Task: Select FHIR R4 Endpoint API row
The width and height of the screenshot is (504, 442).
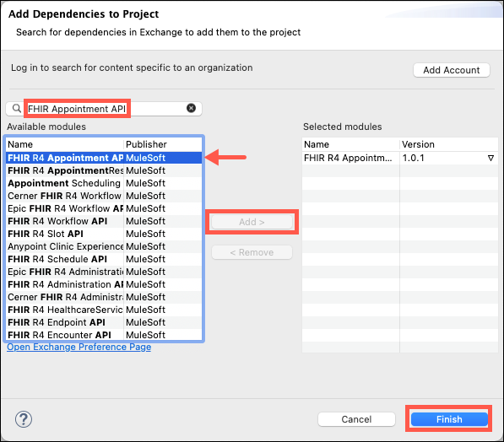Action: coord(104,322)
